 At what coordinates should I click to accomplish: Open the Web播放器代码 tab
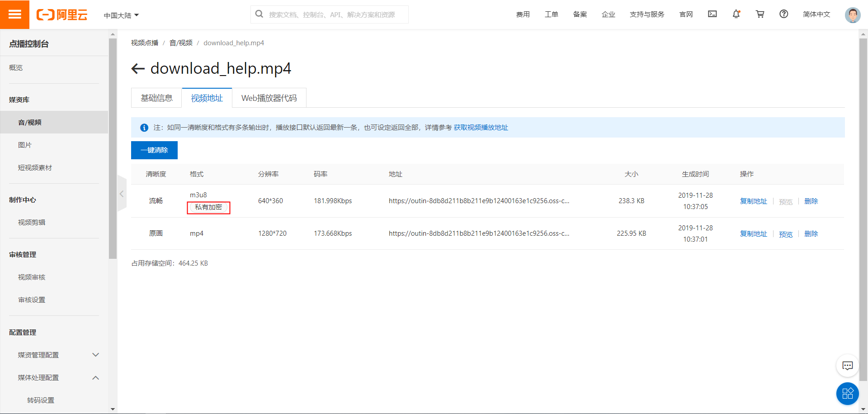[x=269, y=97]
